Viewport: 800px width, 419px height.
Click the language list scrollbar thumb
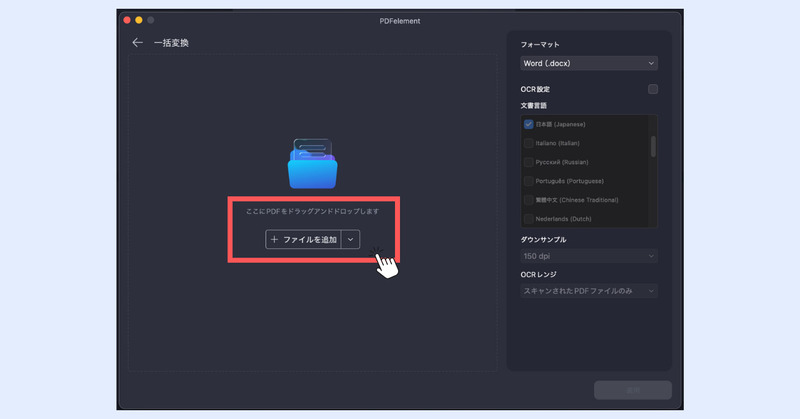[653, 146]
